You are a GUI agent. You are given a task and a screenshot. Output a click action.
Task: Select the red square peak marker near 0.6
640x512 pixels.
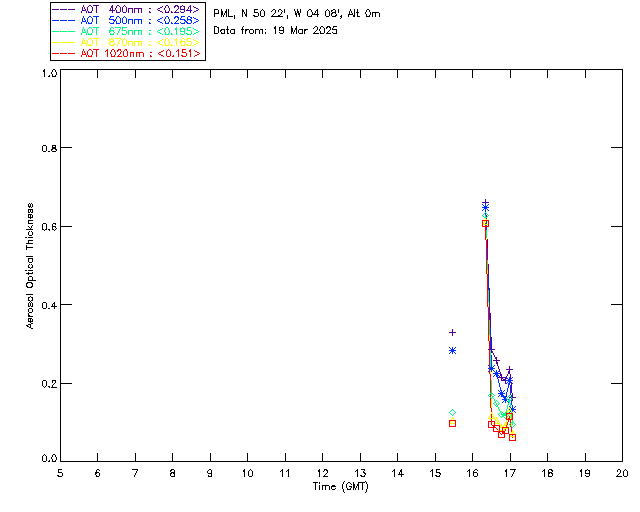(485, 224)
